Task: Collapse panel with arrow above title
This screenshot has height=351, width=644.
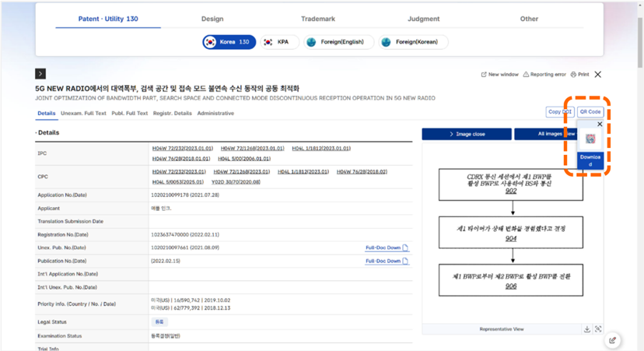Action: click(40, 74)
